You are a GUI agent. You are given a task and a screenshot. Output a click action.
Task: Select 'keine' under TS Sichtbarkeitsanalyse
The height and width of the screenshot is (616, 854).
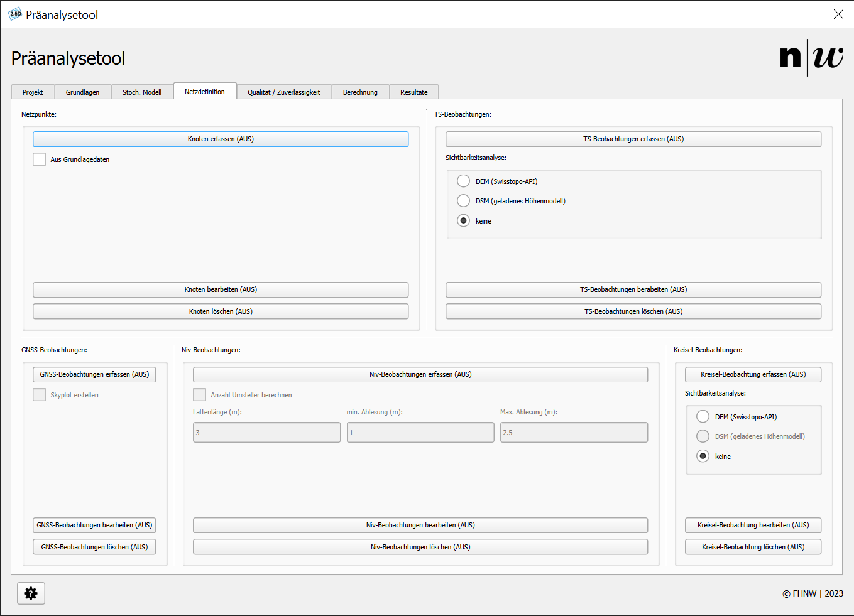[464, 221]
